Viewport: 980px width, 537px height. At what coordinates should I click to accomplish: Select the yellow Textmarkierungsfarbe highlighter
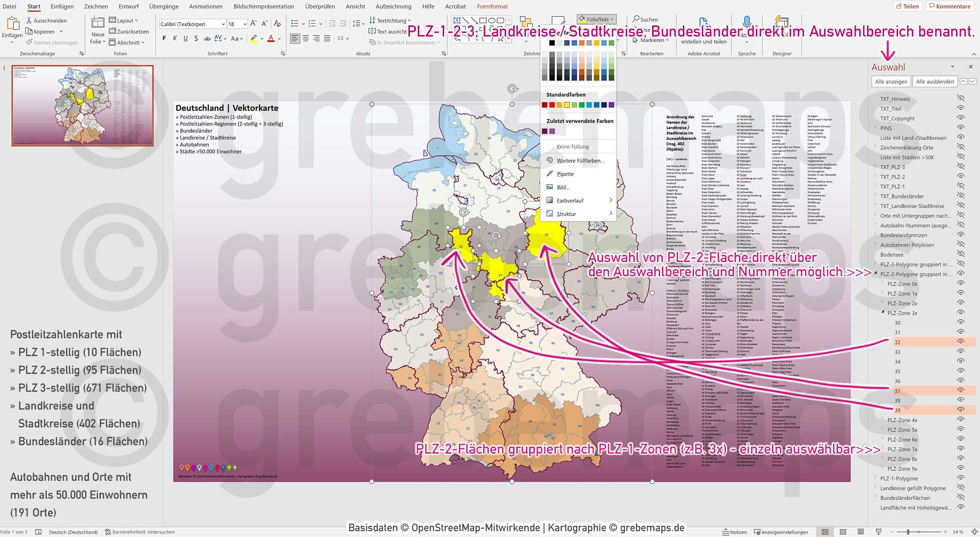(253, 38)
